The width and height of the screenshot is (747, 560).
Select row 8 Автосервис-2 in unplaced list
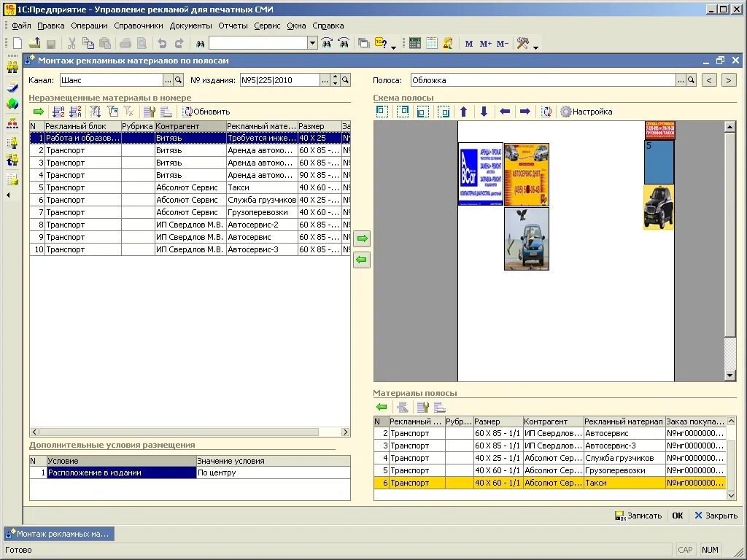pos(190,225)
